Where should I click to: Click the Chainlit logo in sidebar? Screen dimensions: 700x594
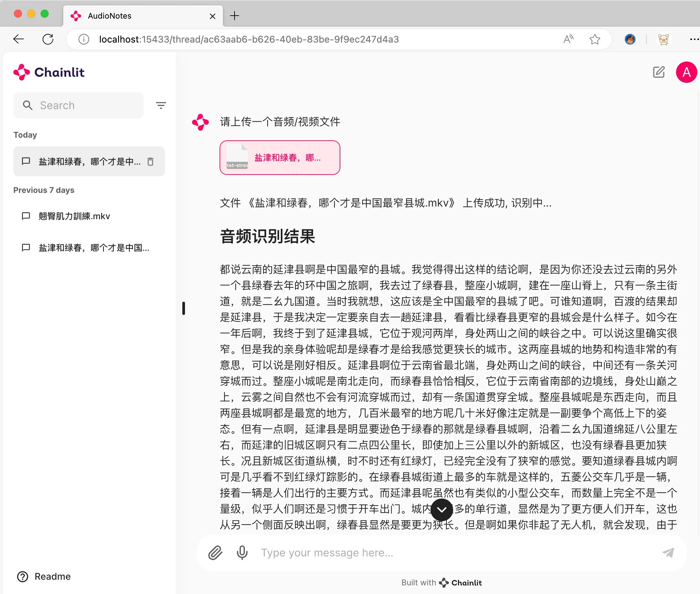pos(49,72)
